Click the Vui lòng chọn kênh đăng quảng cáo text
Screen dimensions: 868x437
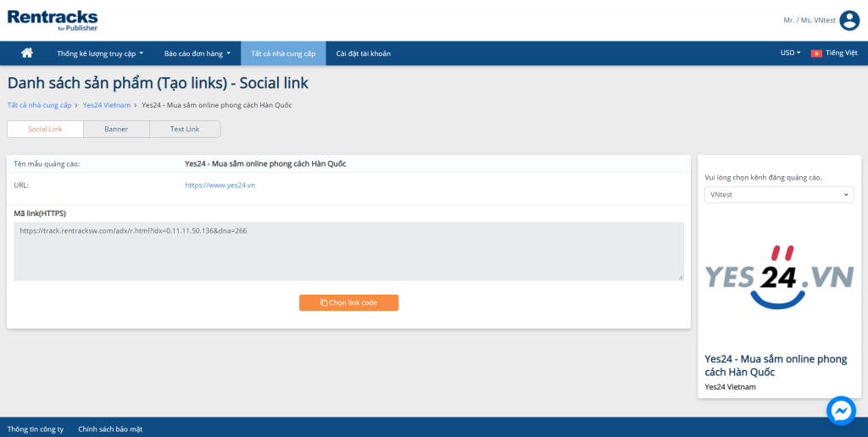[764, 178]
